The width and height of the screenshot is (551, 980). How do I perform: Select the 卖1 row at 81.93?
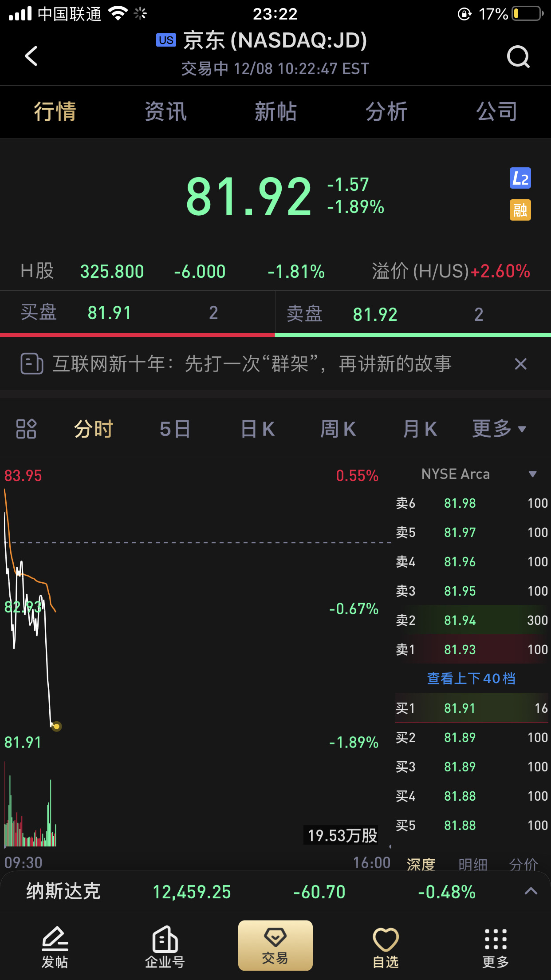472,649
